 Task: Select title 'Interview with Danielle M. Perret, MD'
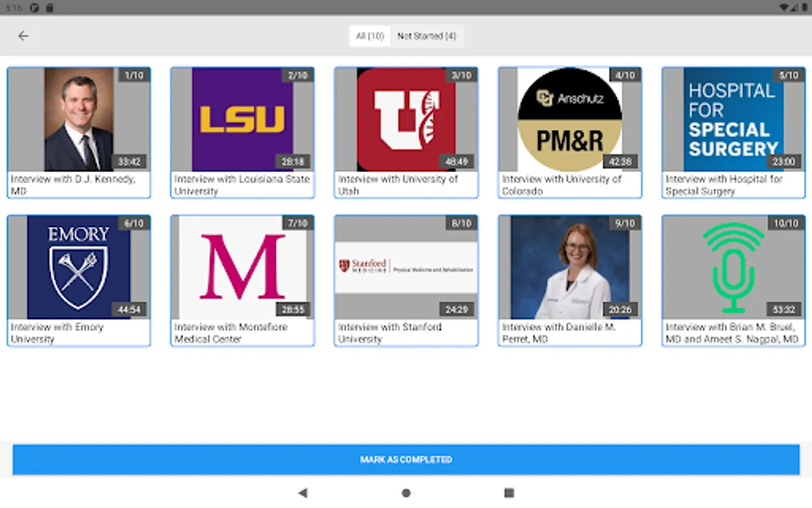coord(559,333)
